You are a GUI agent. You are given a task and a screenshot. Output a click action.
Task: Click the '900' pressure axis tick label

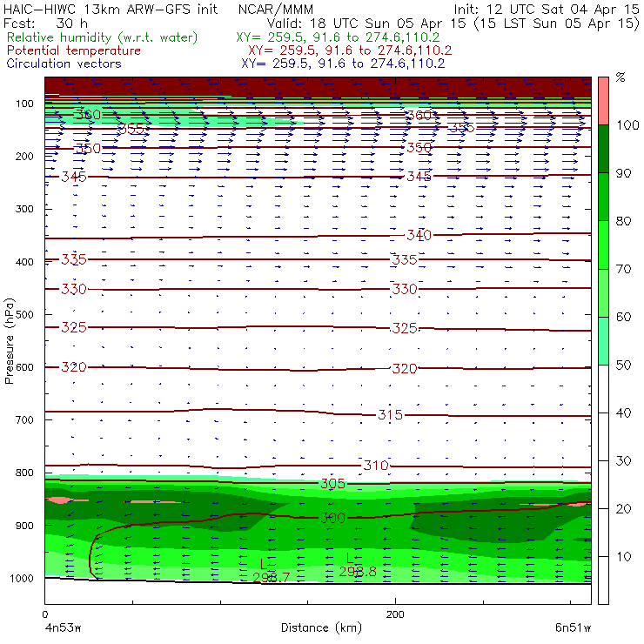24,526
